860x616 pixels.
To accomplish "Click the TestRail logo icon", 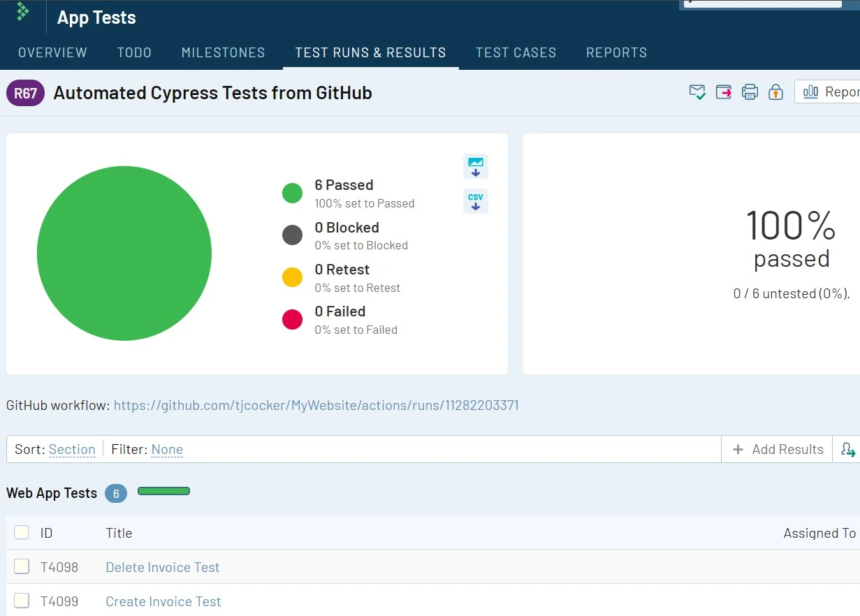I will [x=23, y=12].
